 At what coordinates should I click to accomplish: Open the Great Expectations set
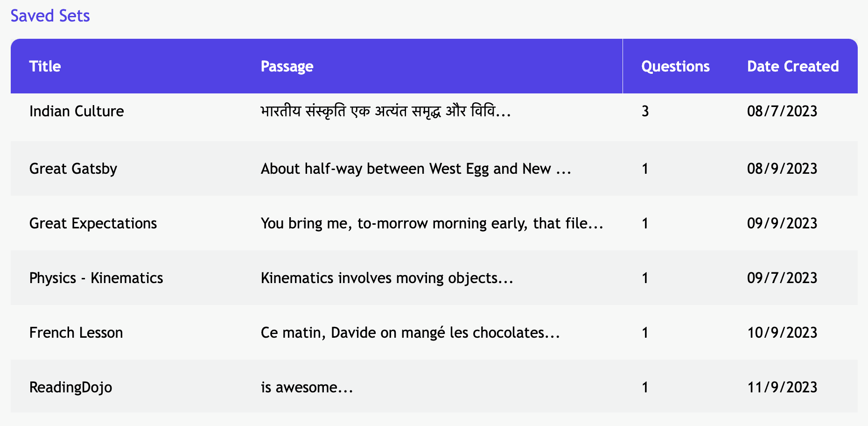93,223
